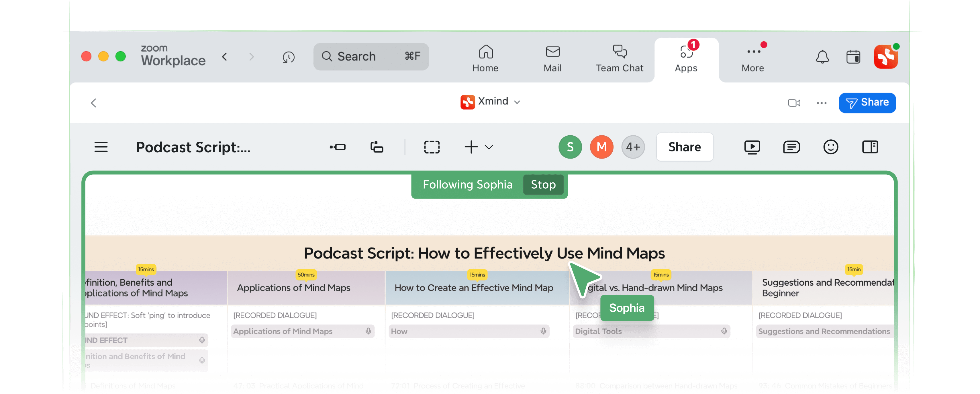980x394 pixels.
Task: Start slideshow with the play presentation icon
Action: pyautogui.click(x=752, y=147)
